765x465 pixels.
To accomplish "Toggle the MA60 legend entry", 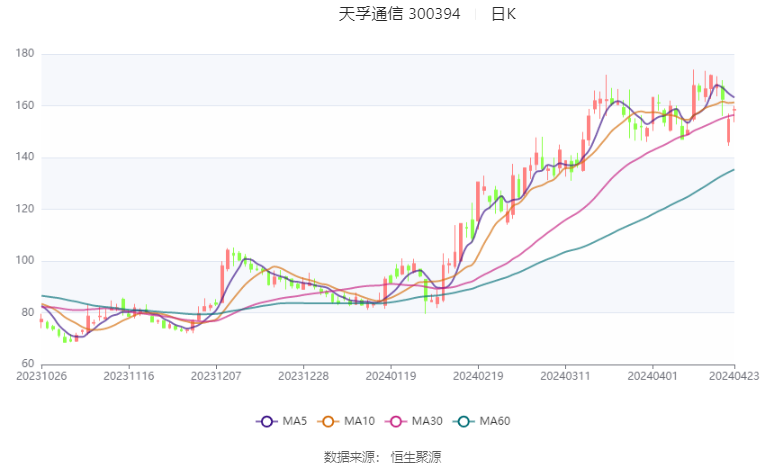I will [482, 422].
